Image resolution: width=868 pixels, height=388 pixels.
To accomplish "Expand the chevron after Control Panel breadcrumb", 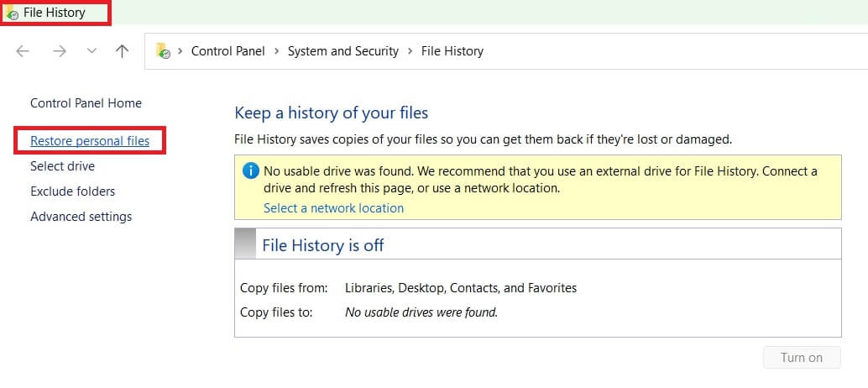I will click(276, 51).
